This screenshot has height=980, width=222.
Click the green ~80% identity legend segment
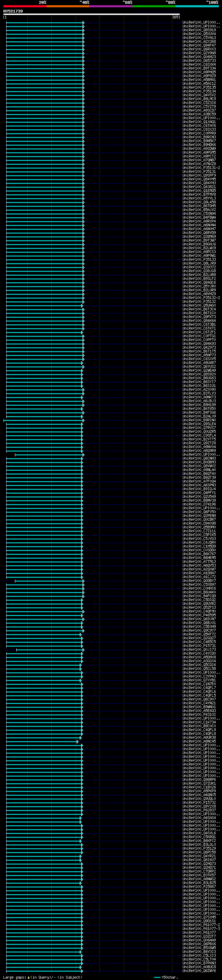[x=154, y=6]
